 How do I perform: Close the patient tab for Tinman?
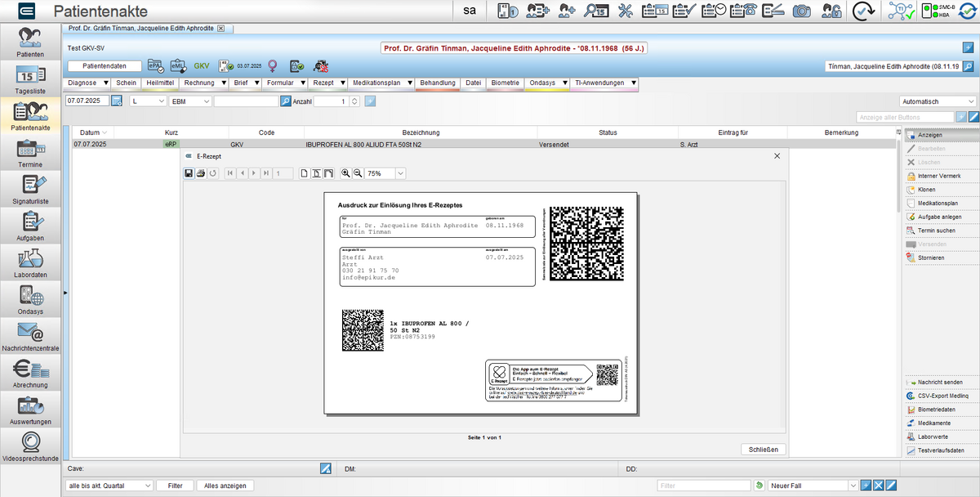220,29
